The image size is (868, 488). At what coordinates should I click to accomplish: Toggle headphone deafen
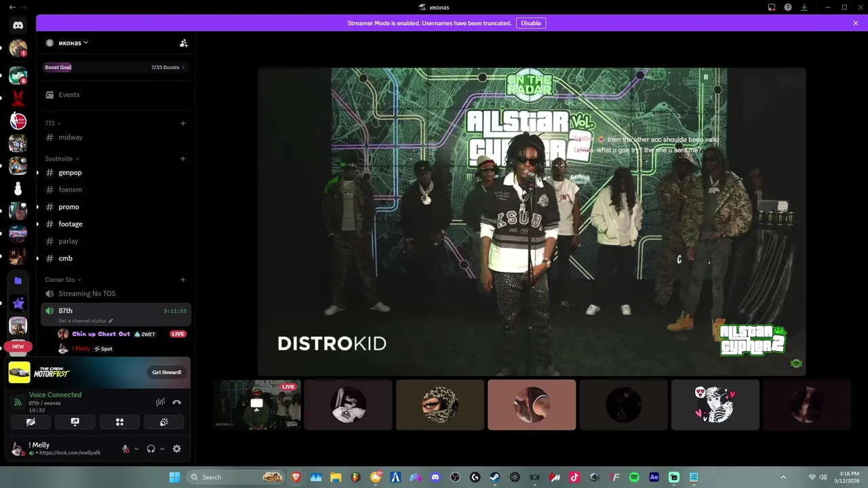click(151, 449)
